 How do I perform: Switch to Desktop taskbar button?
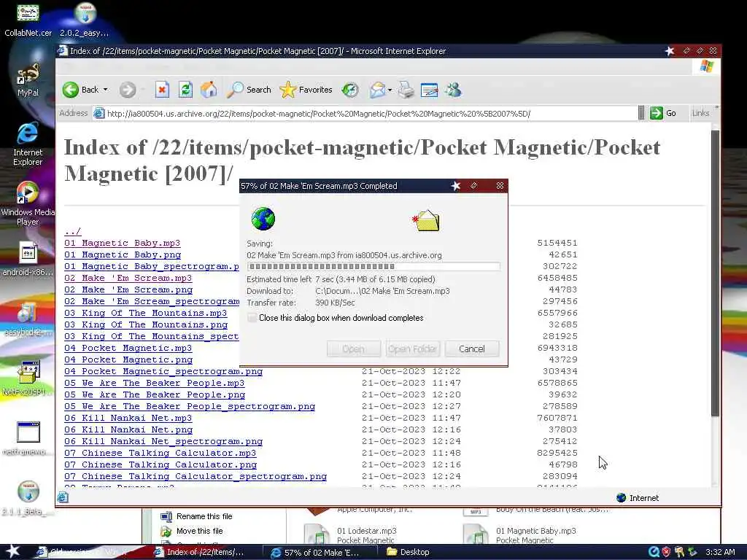click(409, 553)
